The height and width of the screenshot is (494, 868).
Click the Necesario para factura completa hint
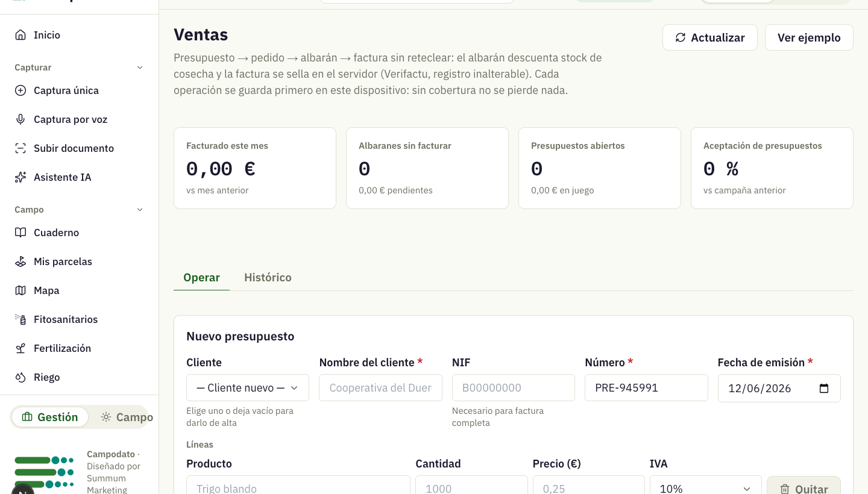498,417
